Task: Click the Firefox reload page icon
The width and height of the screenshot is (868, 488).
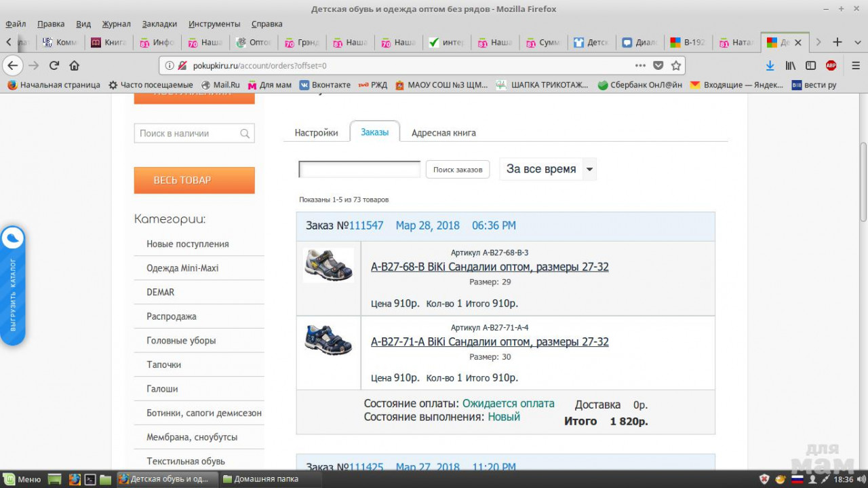Action: (x=54, y=66)
